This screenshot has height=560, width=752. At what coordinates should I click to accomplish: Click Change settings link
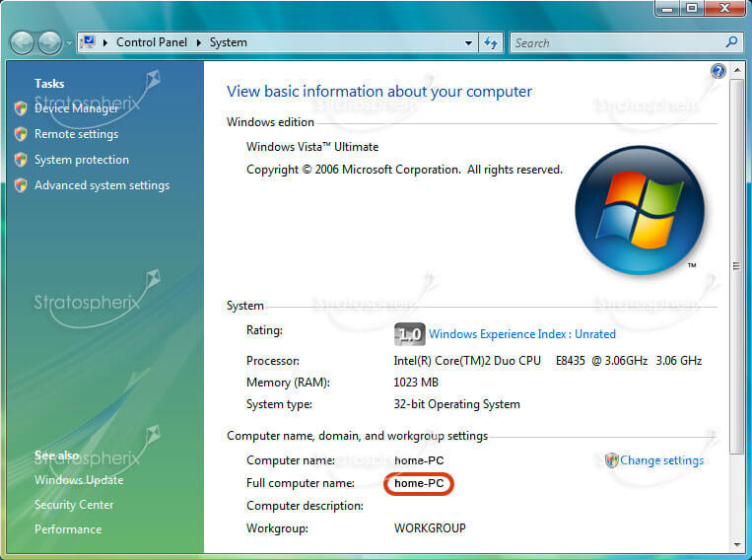662,460
